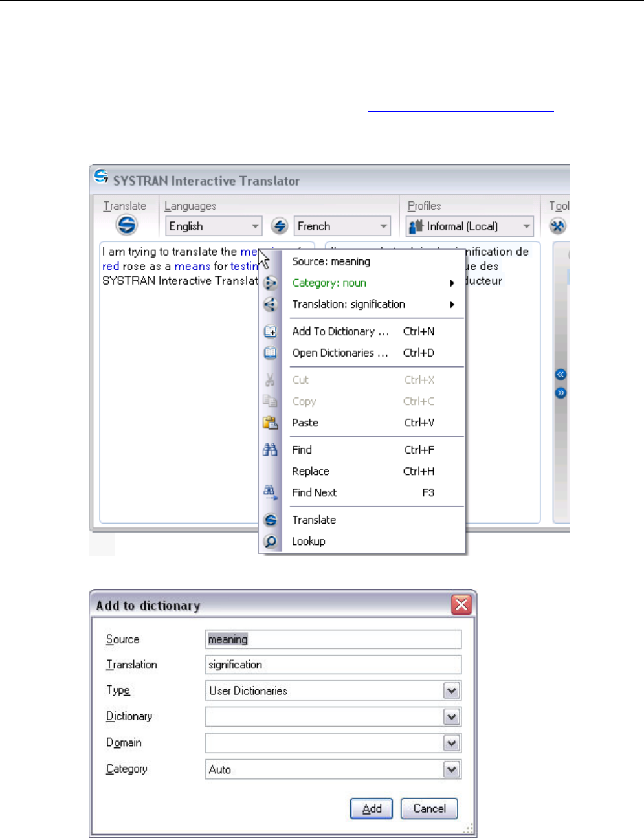
Task: Open the Domain dropdown arrow
Action: point(452,744)
